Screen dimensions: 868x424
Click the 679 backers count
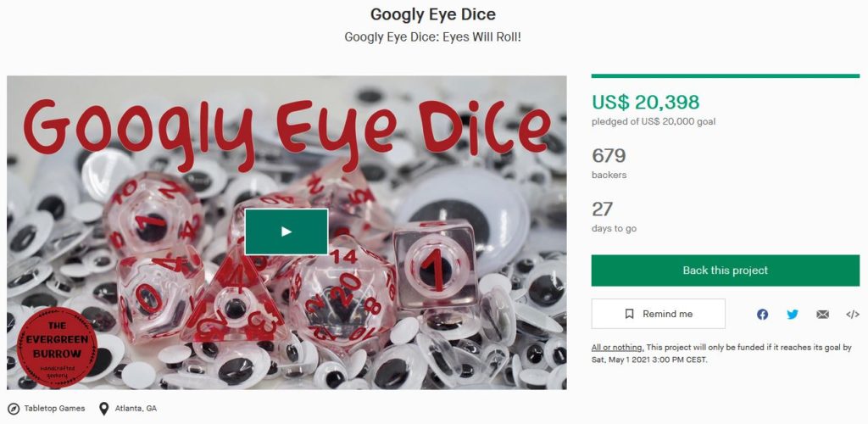pos(609,156)
